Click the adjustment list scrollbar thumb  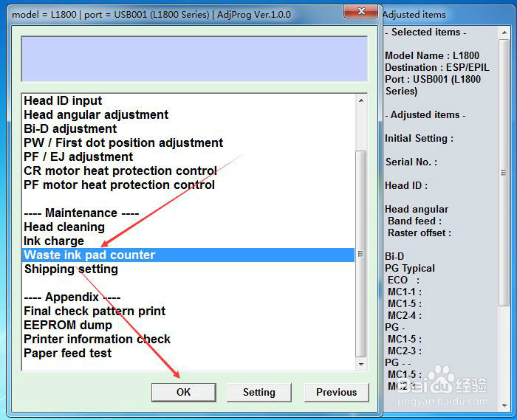point(361,254)
